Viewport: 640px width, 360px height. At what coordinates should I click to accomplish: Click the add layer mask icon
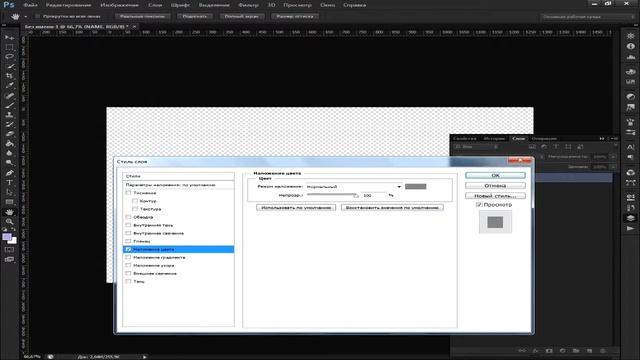pyautogui.click(x=549, y=351)
